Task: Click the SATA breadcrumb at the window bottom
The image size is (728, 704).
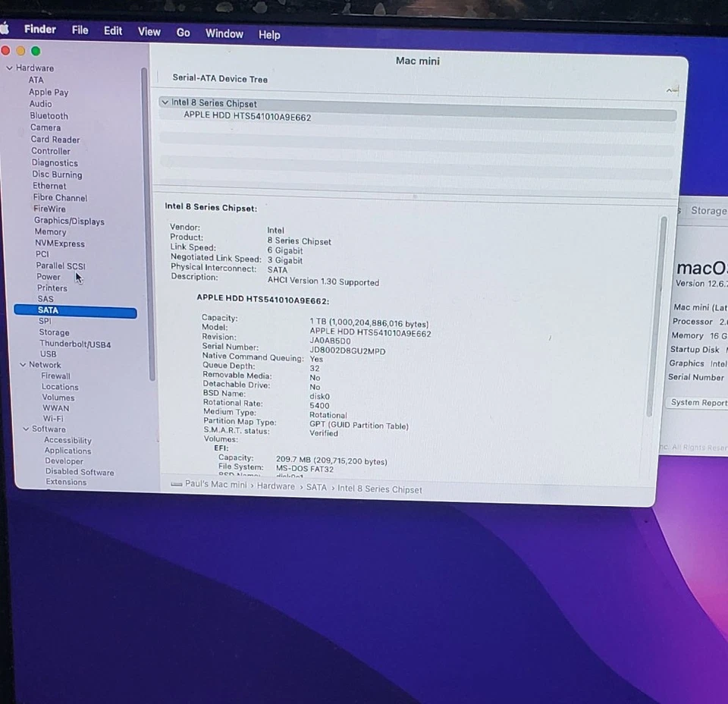Action: 316,489
